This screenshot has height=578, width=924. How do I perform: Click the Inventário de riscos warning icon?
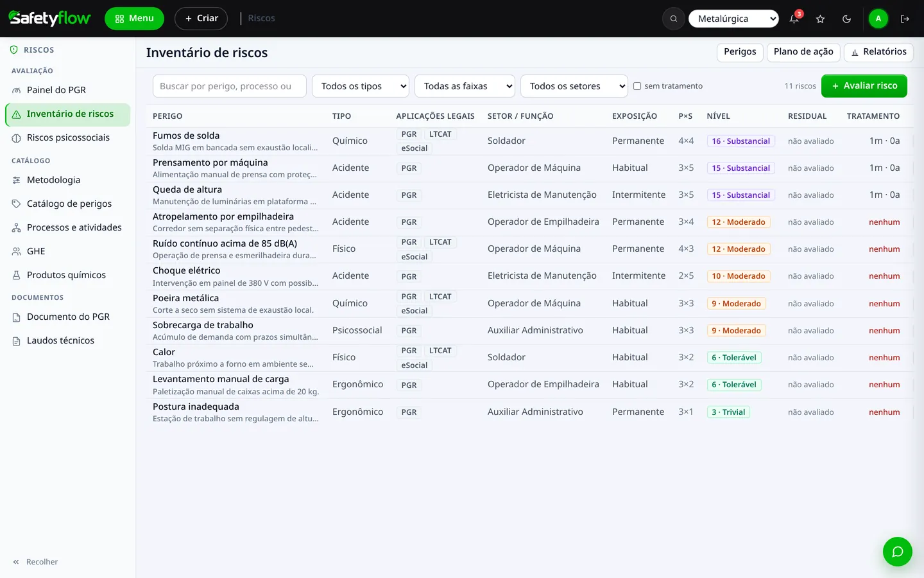(17, 114)
